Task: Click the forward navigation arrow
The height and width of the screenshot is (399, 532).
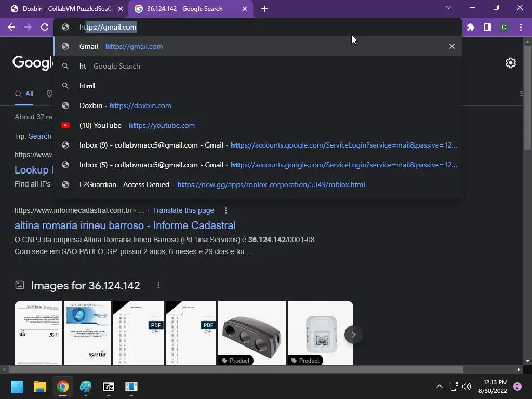Action: (x=28, y=27)
